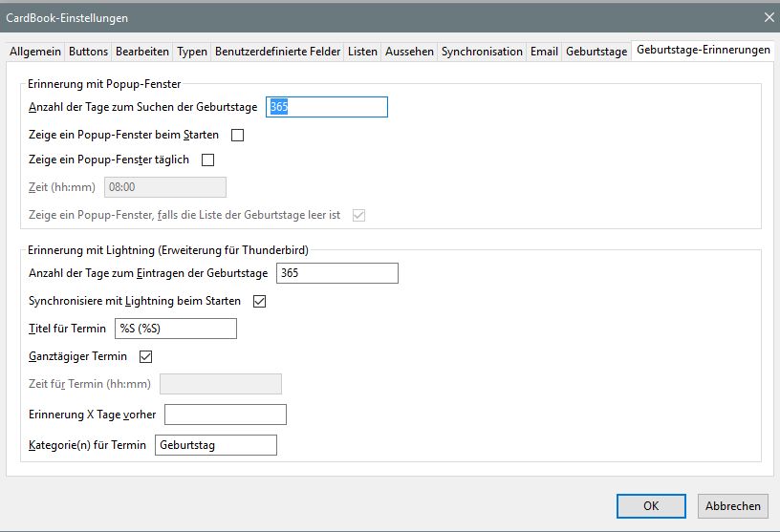Select the Email tab
Viewport: 780px width, 532px height.
coord(544,52)
